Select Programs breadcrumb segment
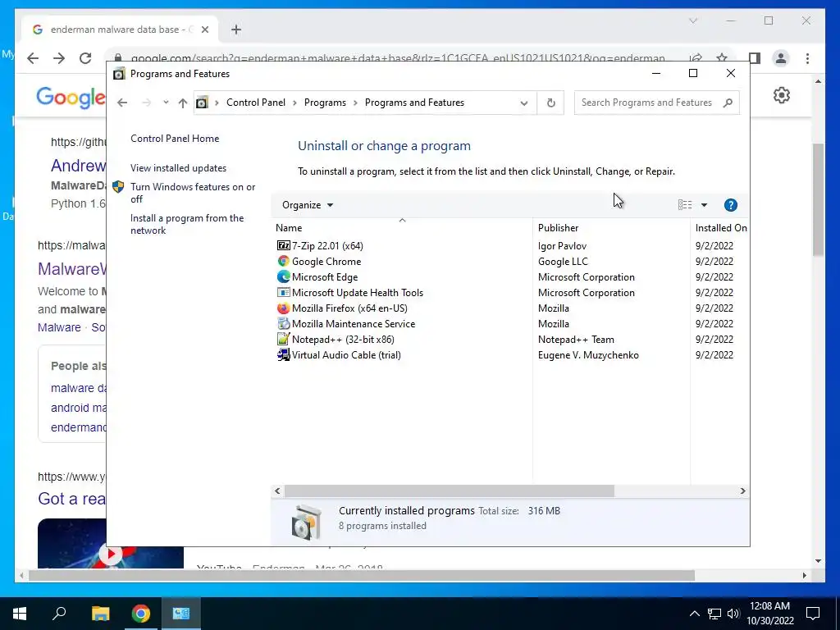Screen dimensions: 840x630 (325, 103)
